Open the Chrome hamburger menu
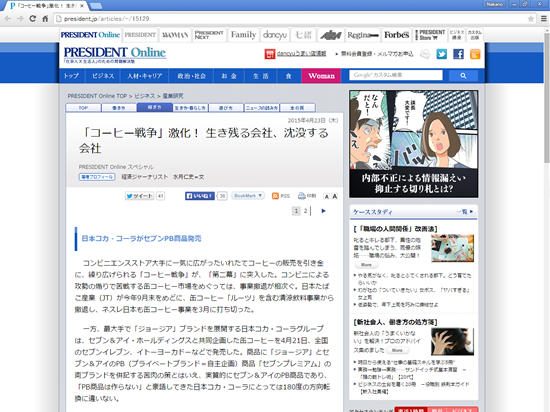 pyautogui.click(x=543, y=19)
